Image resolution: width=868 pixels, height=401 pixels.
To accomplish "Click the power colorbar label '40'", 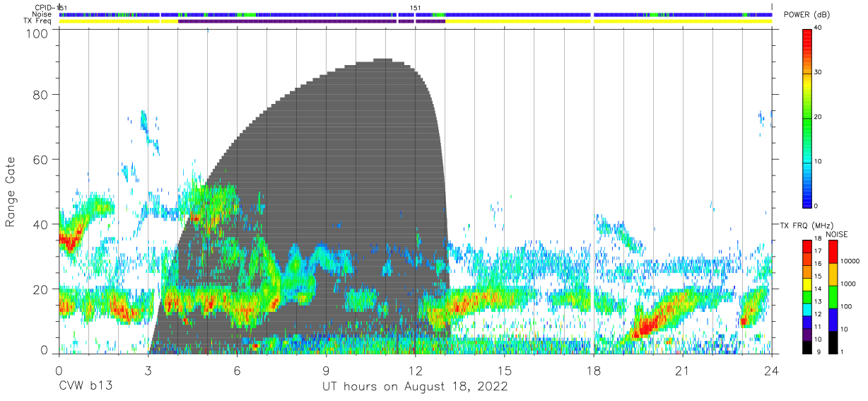I will click(x=819, y=28).
